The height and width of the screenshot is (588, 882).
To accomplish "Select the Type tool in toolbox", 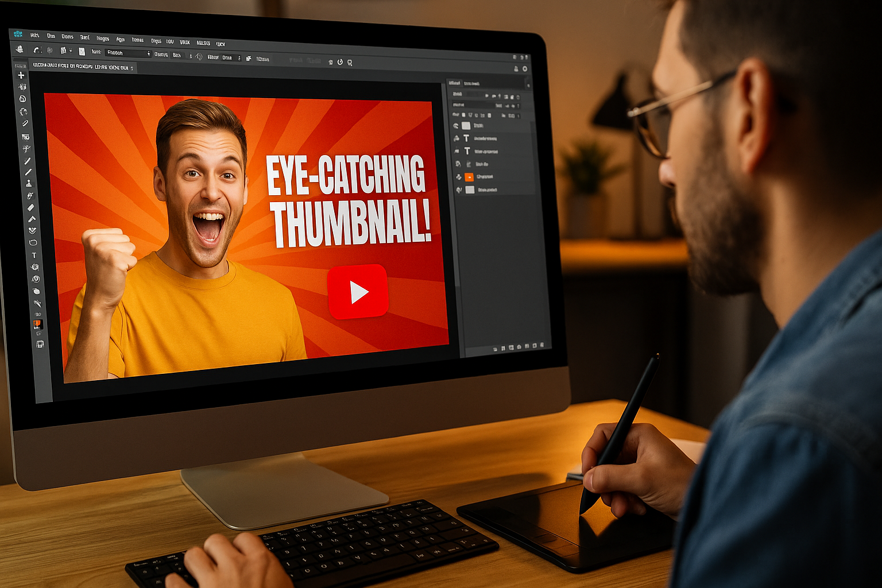I will tap(34, 255).
